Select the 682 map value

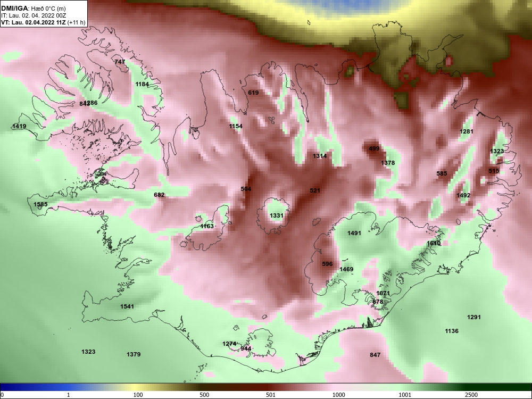[x=159, y=195]
